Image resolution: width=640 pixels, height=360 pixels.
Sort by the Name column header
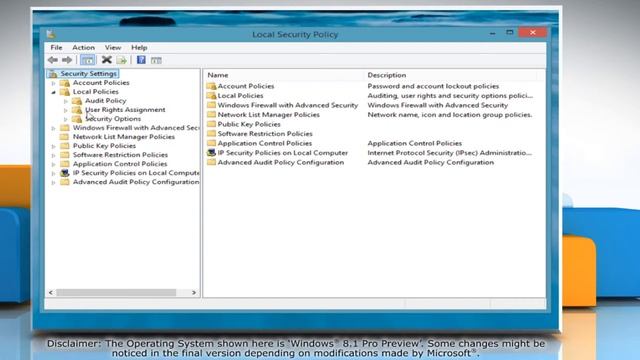[x=284, y=75]
